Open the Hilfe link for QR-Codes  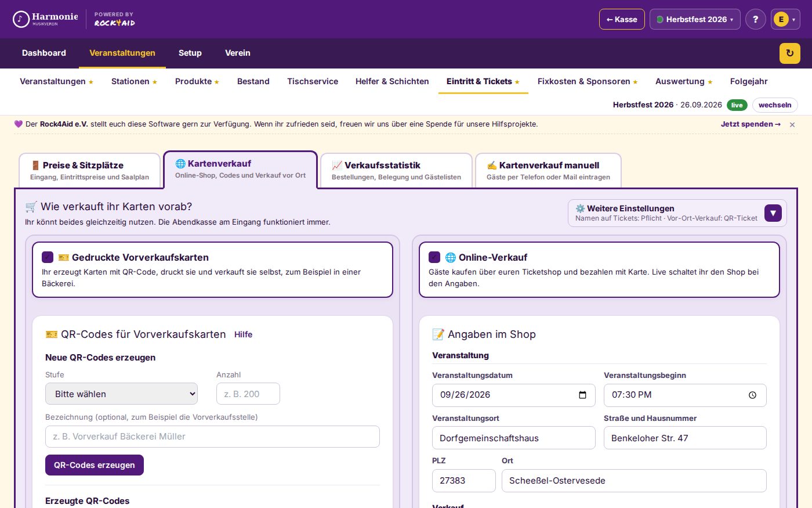(x=243, y=334)
